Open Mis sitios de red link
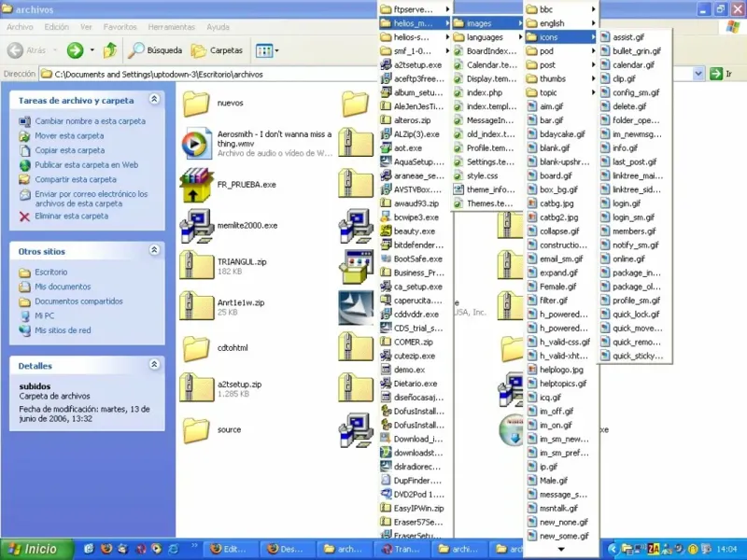This screenshot has height=560, width=747. tap(63, 330)
